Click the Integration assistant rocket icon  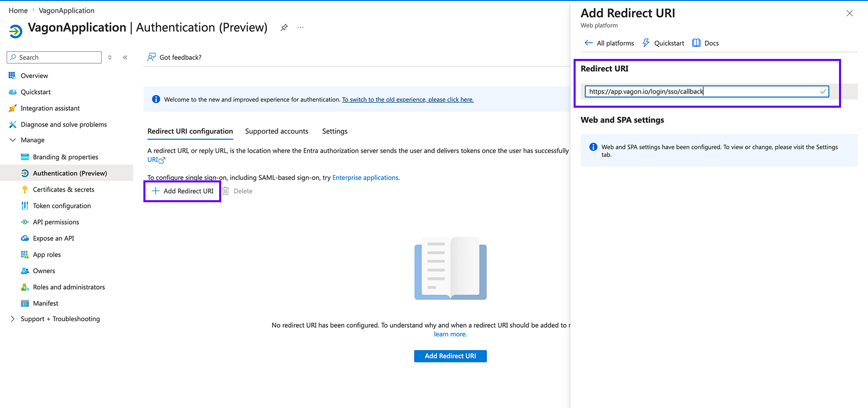(x=13, y=108)
